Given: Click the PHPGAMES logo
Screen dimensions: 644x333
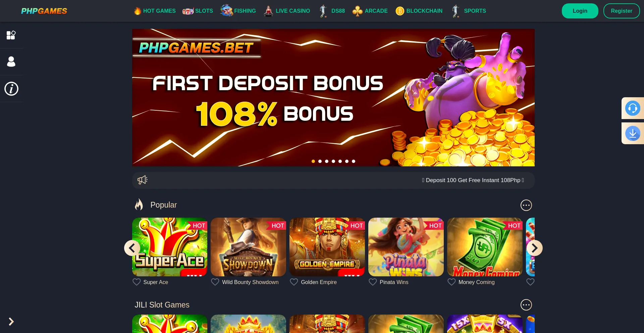Looking at the screenshot, I should click(44, 11).
